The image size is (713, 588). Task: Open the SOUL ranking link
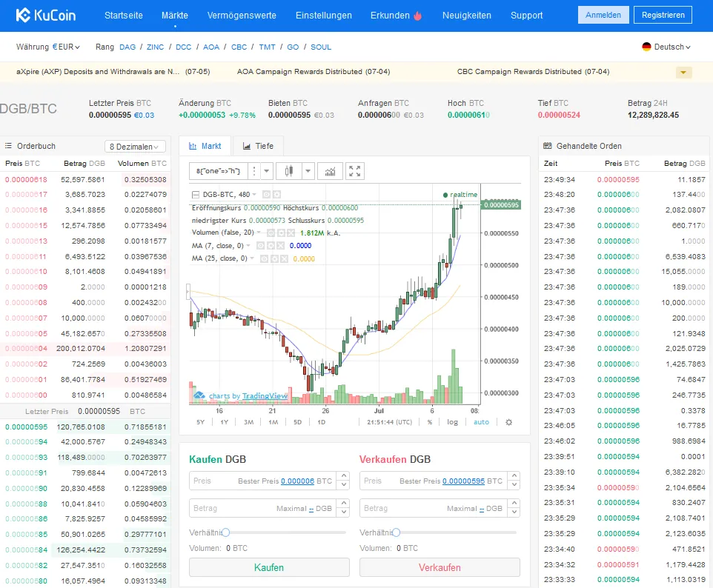click(x=321, y=47)
